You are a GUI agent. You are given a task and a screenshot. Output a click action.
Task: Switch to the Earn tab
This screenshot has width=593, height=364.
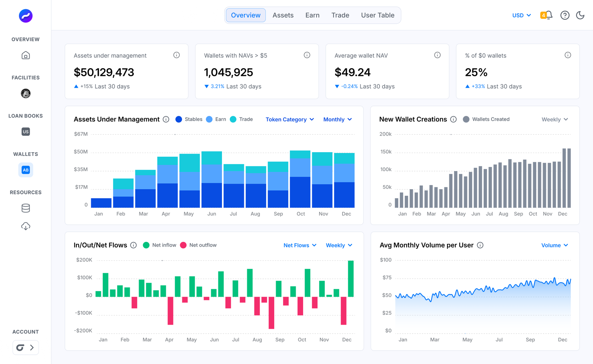pyautogui.click(x=312, y=15)
